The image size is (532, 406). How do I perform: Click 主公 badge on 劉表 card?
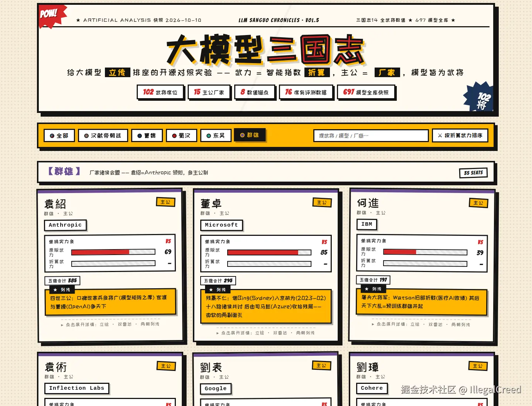[322, 366]
